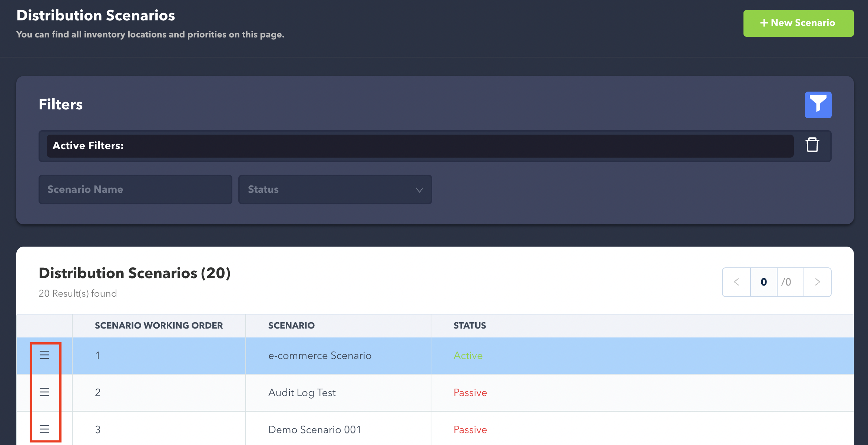The width and height of the screenshot is (868, 445).
Task: Select Demo Scenario 001 row
Action: [x=314, y=430]
